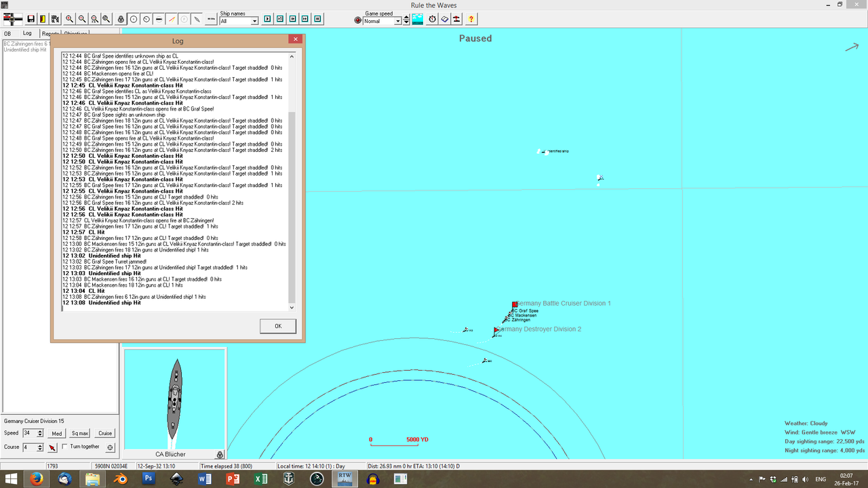Click the stopwatch timer icon
Image resolution: width=868 pixels, height=488 pixels.
click(431, 19)
